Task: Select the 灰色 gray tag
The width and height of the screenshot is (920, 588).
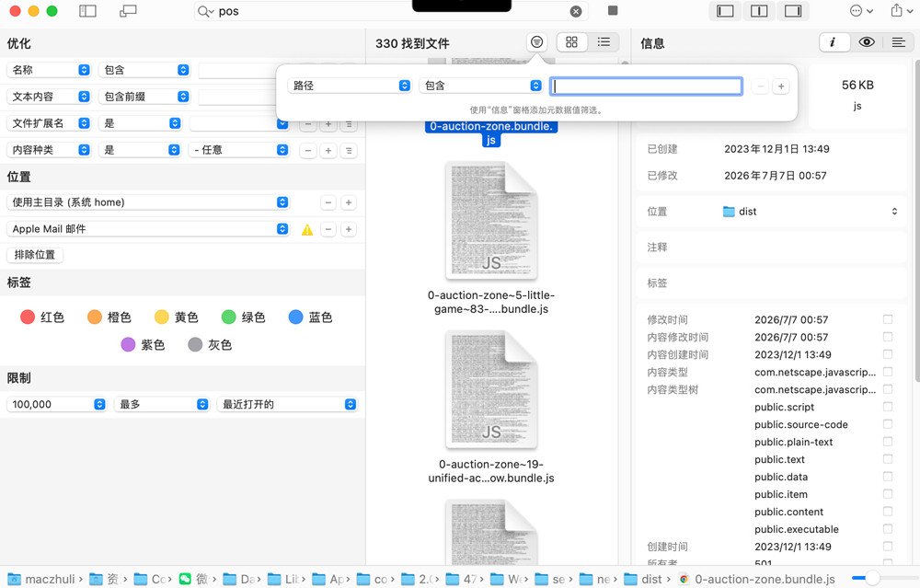Action: click(x=210, y=345)
